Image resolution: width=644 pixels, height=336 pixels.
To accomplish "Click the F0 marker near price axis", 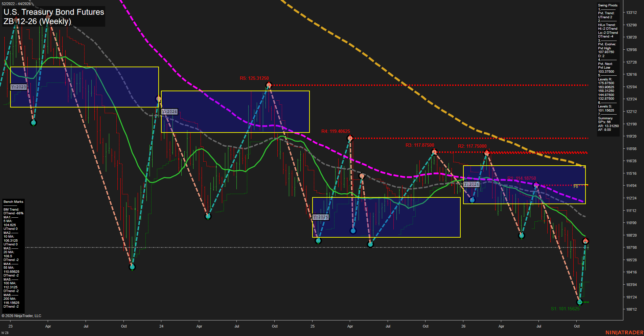I will pyautogui.click(x=576, y=187).
